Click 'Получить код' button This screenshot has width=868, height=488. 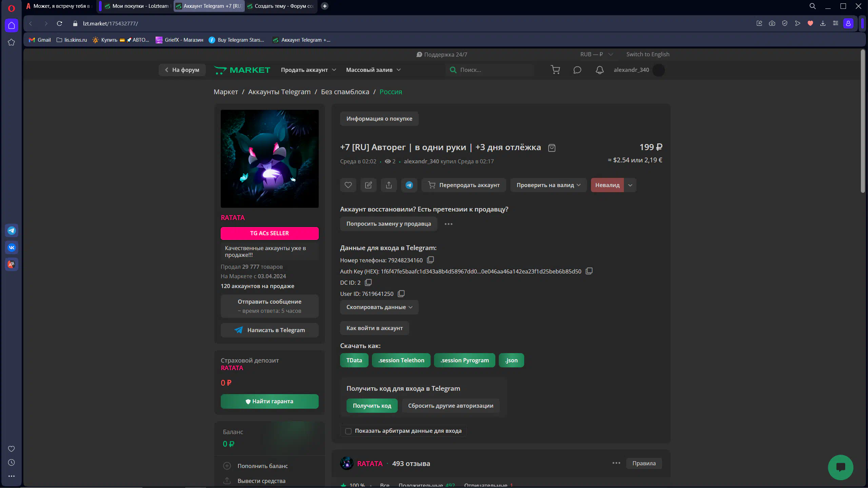372,406
